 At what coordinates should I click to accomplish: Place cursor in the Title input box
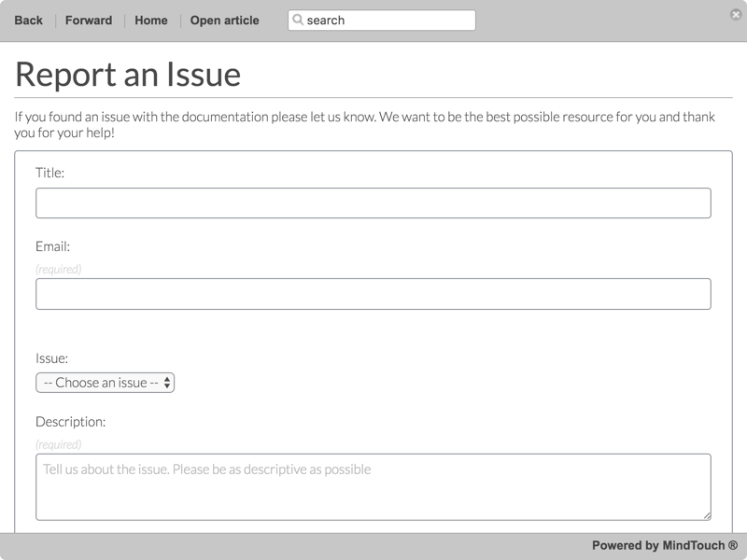pos(373,202)
